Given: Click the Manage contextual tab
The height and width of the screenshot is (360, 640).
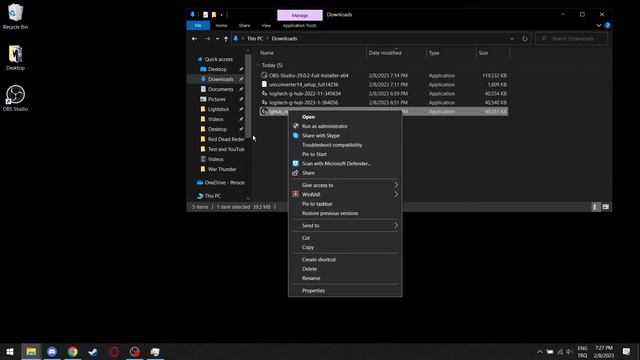Looking at the screenshot, I should [300, 15].
